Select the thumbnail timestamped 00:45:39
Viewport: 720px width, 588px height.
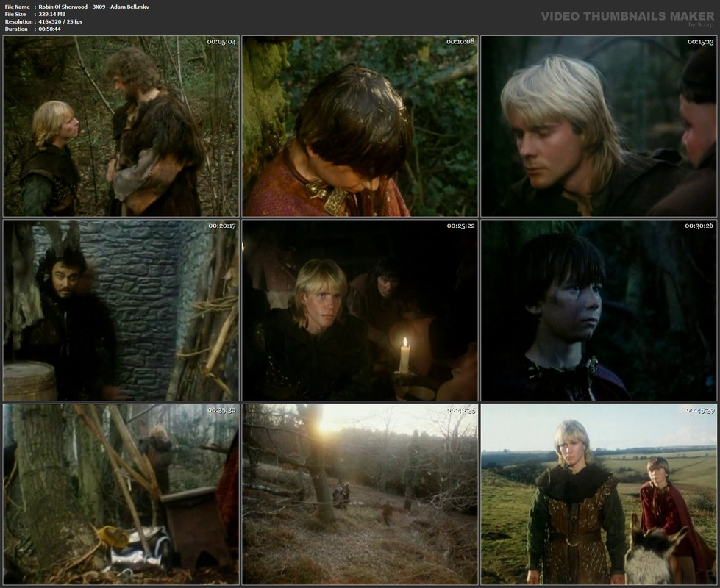pos(599,495)
